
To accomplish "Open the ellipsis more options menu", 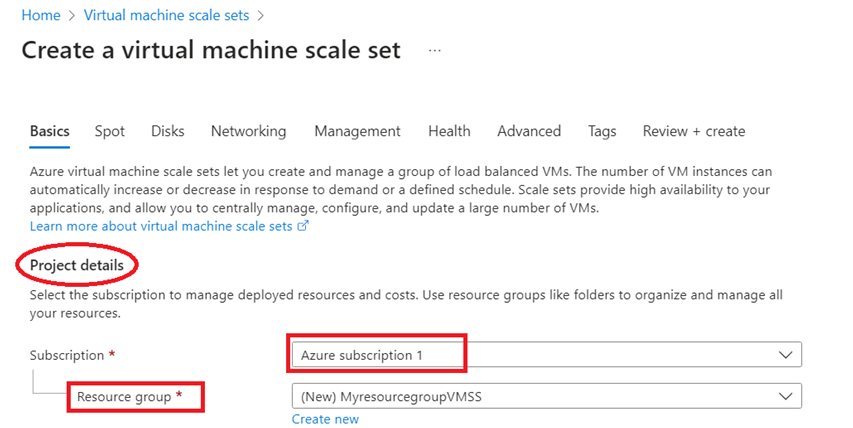I will [x=434, y=50].
